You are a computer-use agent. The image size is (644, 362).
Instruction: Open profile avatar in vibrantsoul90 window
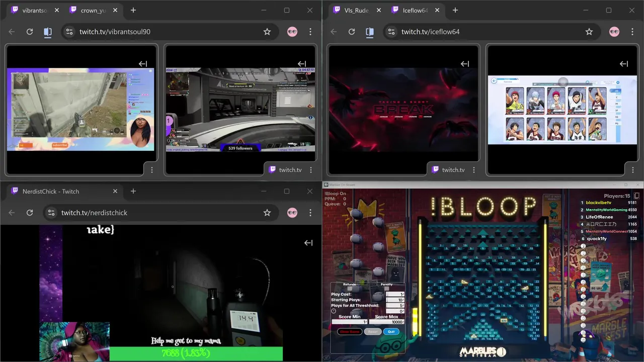[x=292, y=32]
